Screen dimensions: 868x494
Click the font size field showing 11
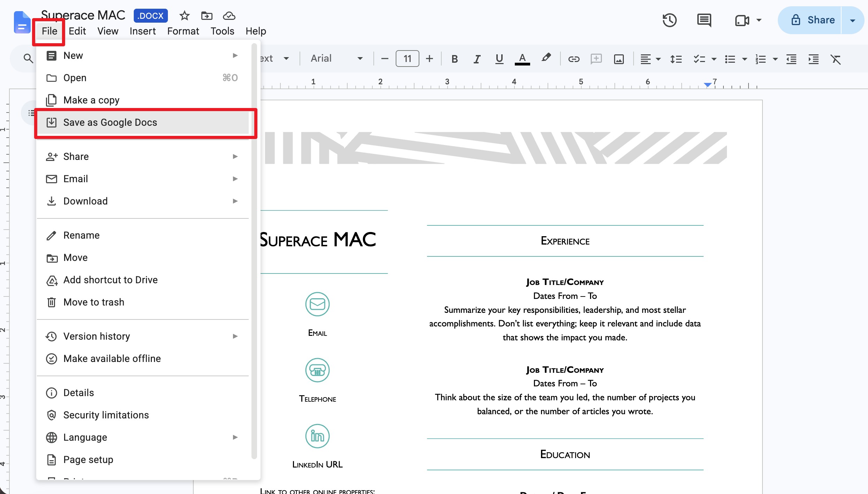click(x=407, y=59)
